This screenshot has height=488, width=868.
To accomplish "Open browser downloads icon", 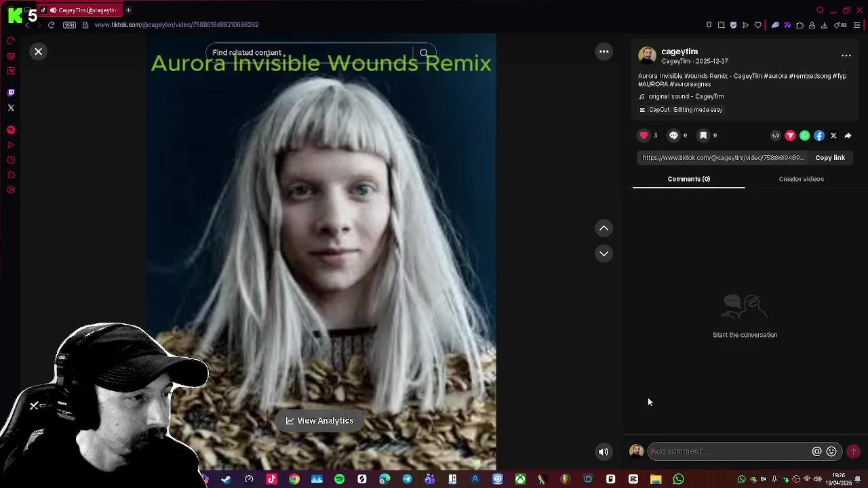I will (824, 25).
